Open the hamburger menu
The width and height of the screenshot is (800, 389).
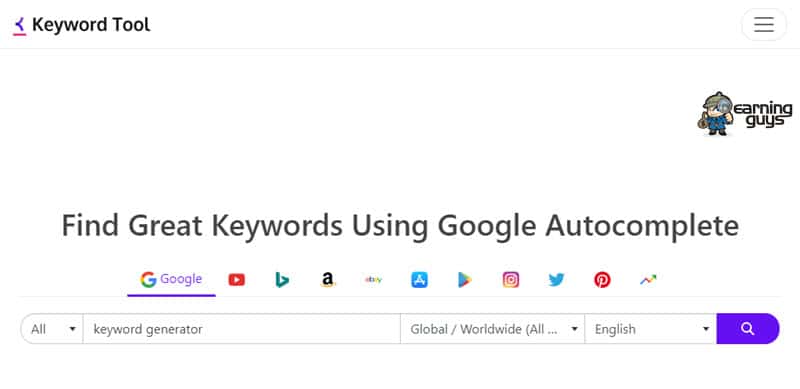(x=764, y=24)
